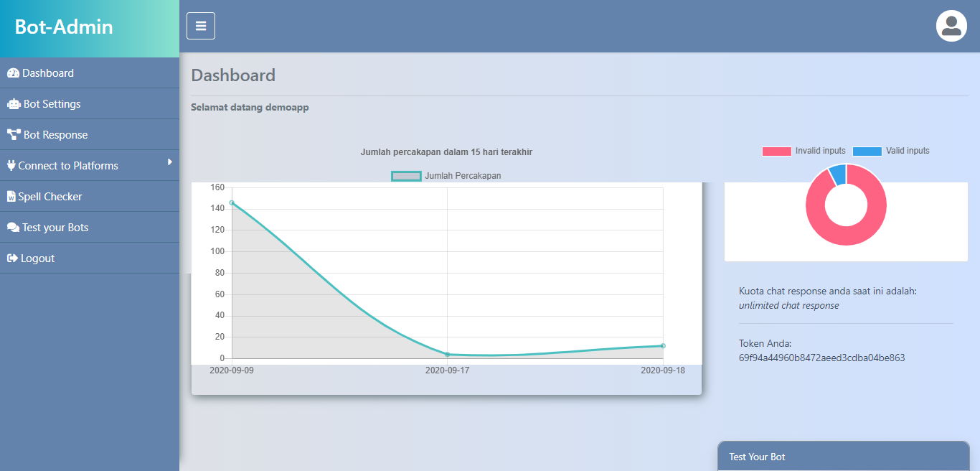Viewport: 980px width, 471px height.
Task: Click the robot icon beside Bot Settings
Action: (x=14, y=104)
